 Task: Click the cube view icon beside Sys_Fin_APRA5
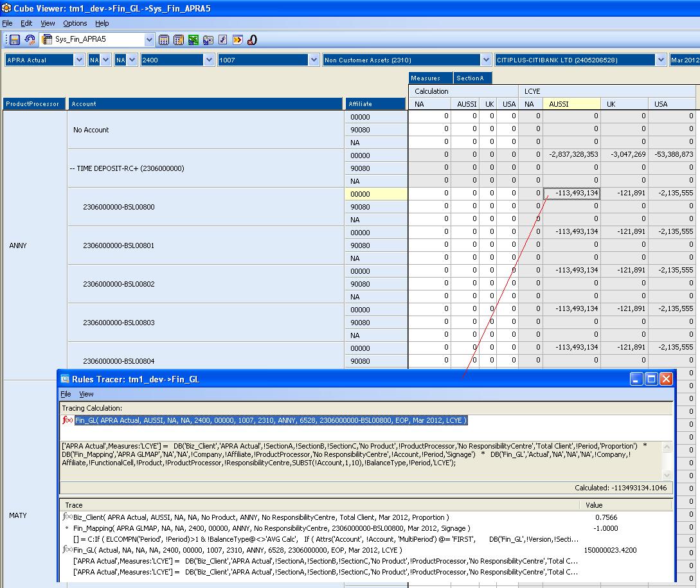click(47, 39)
